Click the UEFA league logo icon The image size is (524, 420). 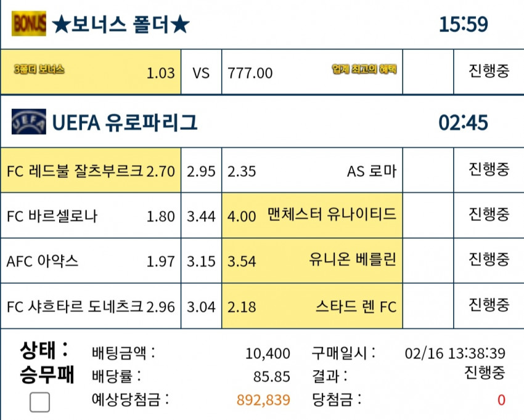pyautogui.click(x=29, y=122)
